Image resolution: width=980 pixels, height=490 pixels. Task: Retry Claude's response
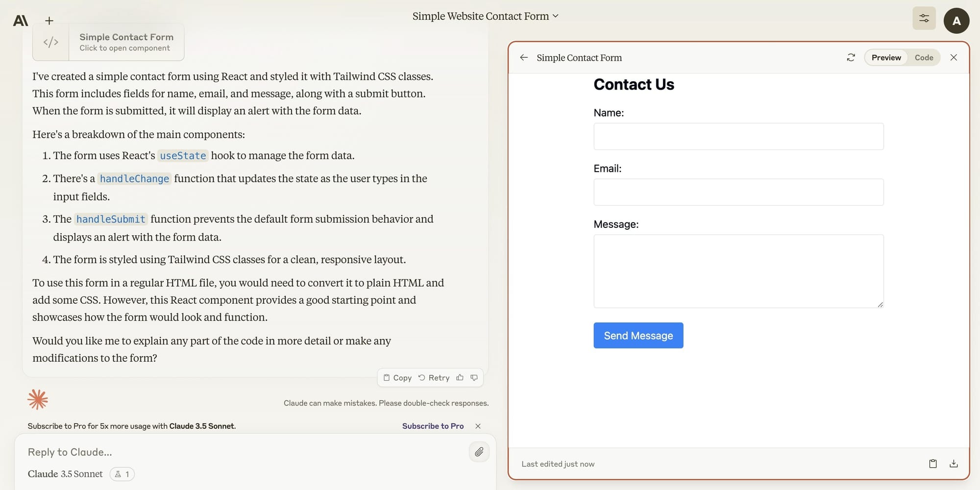point(433,377)
